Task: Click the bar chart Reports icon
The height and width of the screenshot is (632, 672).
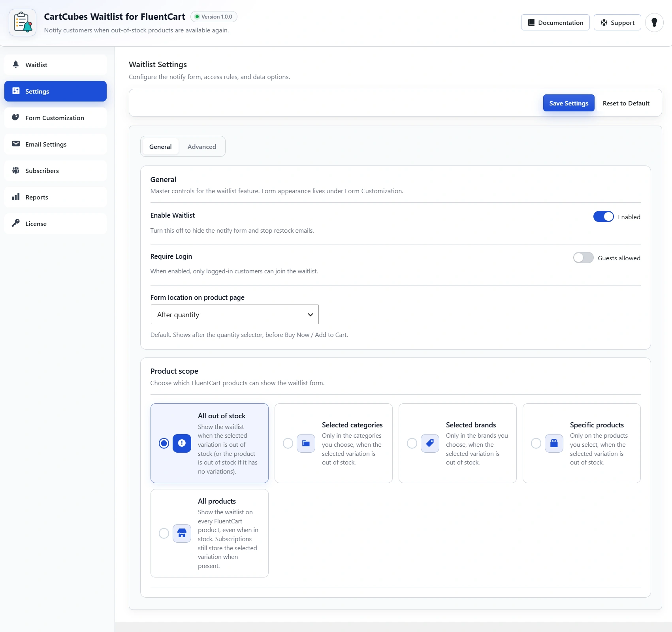Action: (x=16, y=197)
